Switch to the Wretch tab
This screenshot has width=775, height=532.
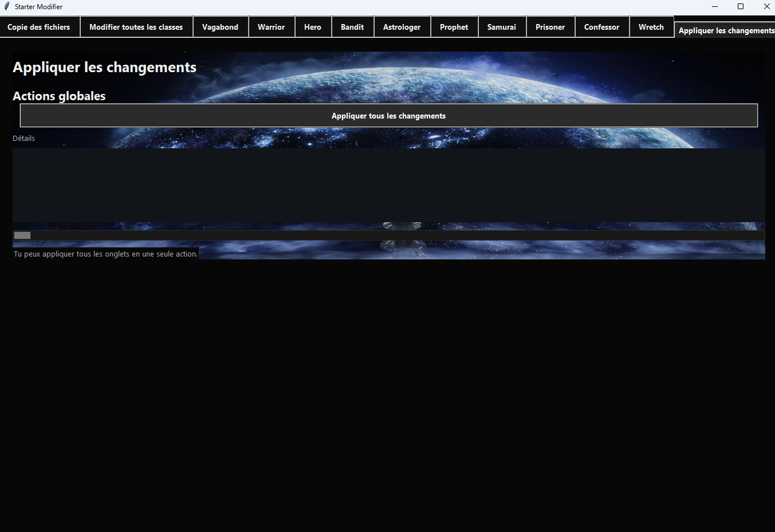[651, 27]
